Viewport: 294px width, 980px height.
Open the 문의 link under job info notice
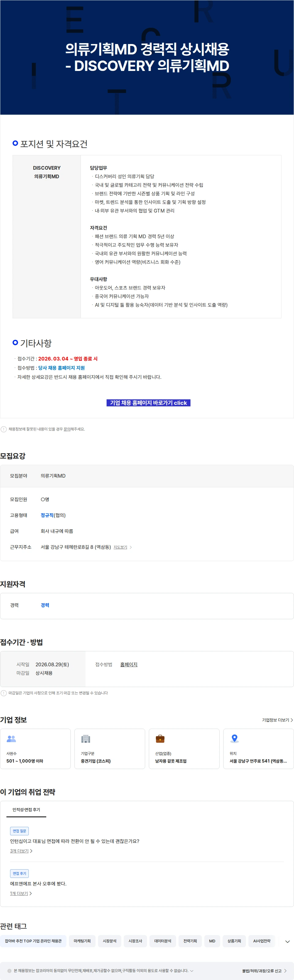pos(67,429)
